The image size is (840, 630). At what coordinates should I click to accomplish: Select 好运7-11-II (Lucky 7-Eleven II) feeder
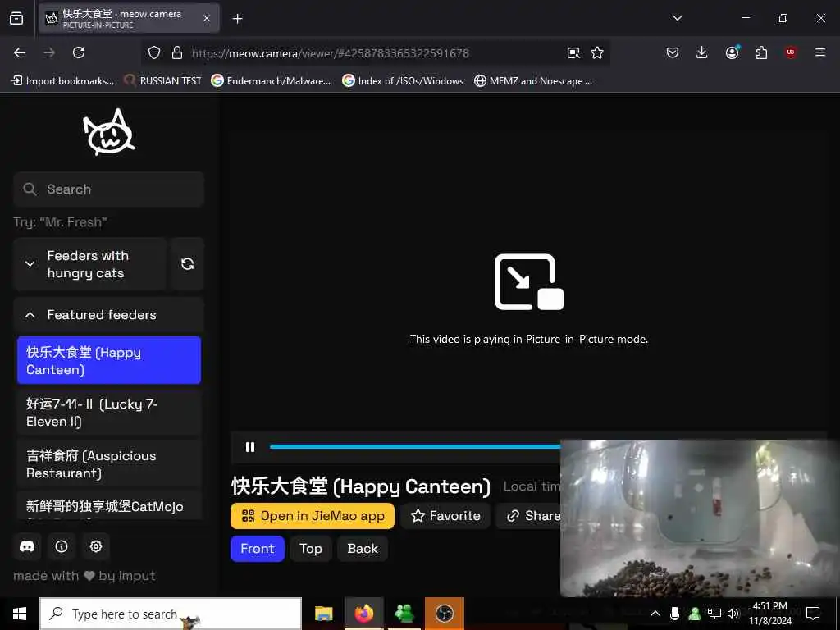click(x=109, y=413)
